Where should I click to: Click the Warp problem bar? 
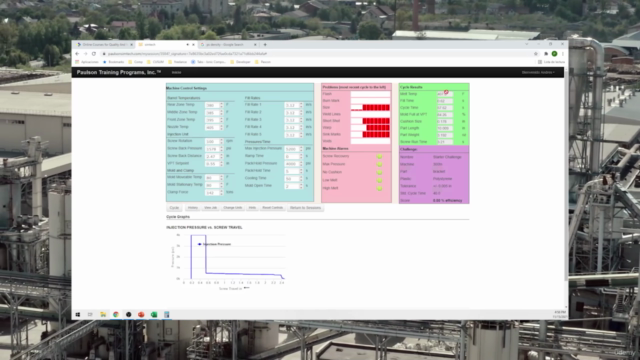[370, 128]
